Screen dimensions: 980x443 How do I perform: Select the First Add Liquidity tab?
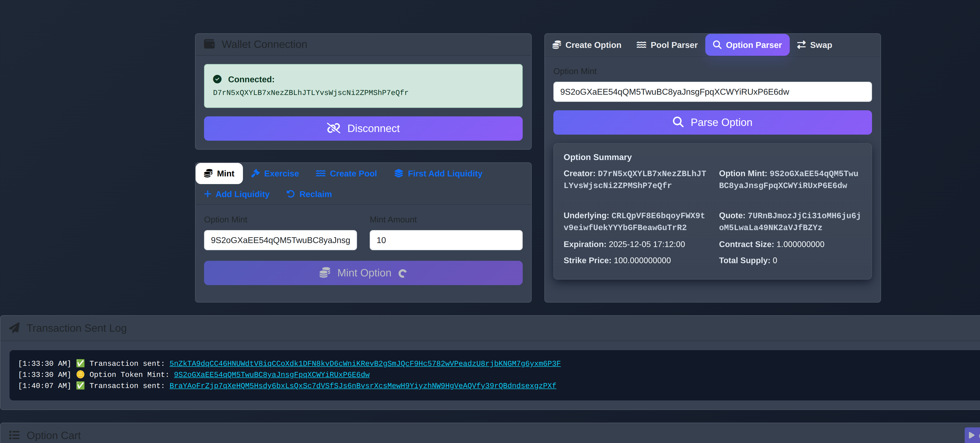pyautogui.click(x=438, y=173)
